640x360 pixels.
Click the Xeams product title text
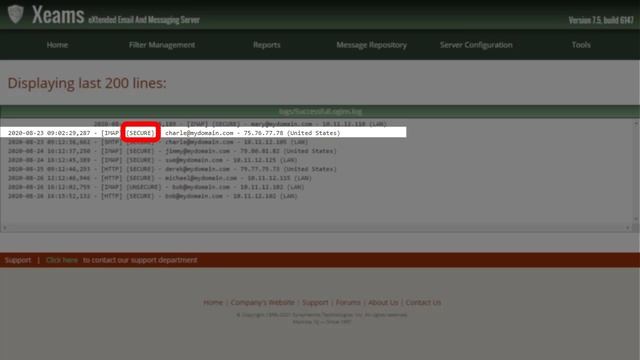click(58, 15)
